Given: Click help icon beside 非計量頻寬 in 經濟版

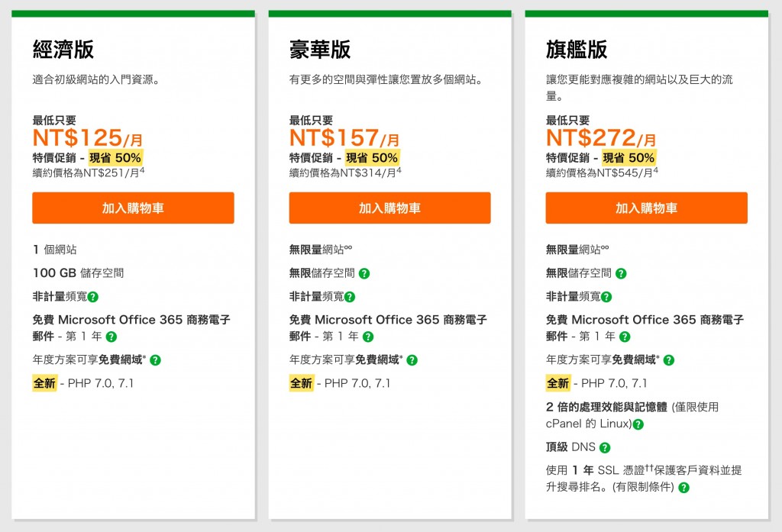Looking at the screenshot, I should click(x=93, y=297).
